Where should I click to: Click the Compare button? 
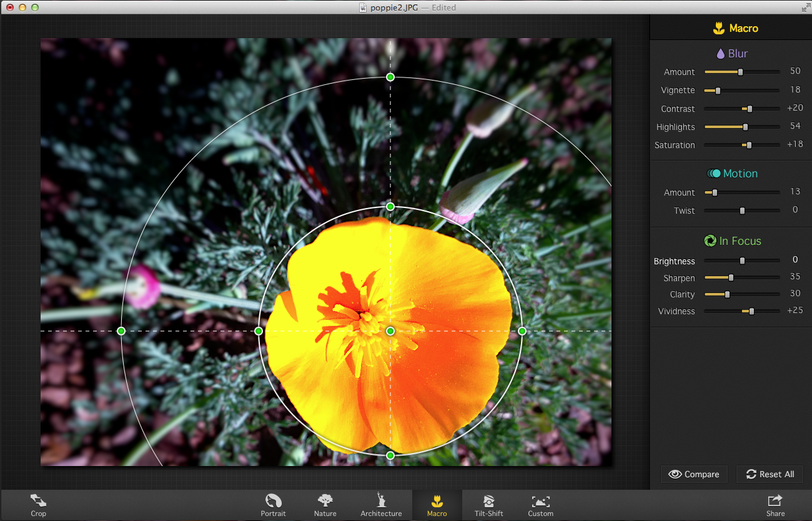click(x=694, y=474)
